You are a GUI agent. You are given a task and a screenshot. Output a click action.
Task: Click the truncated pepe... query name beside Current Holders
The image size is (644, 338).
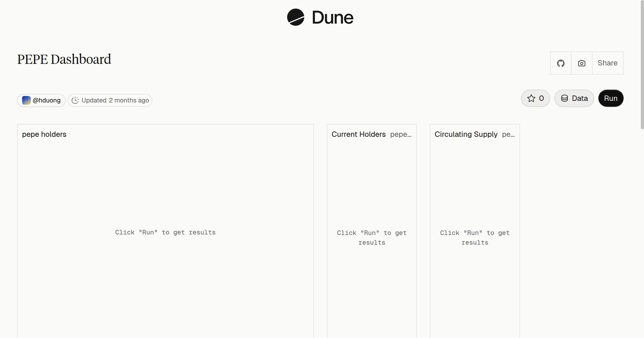(x=401, y=134)
